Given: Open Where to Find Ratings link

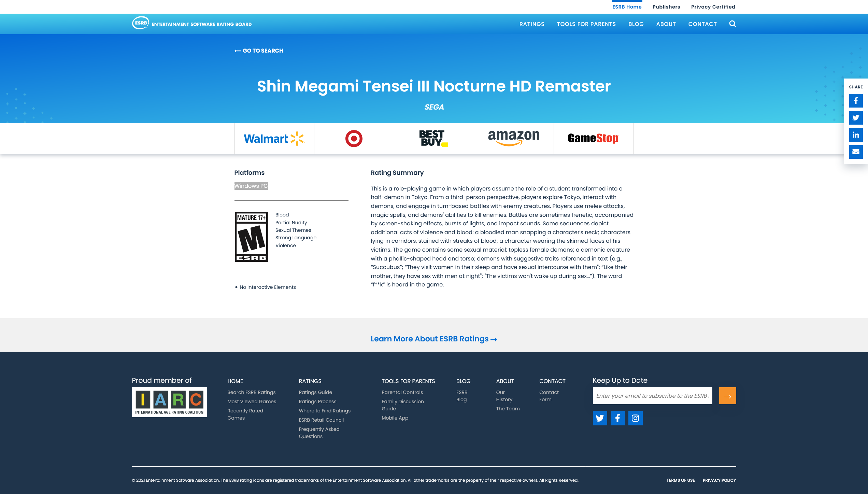Looking at the screenshot, I should [325, 411].
